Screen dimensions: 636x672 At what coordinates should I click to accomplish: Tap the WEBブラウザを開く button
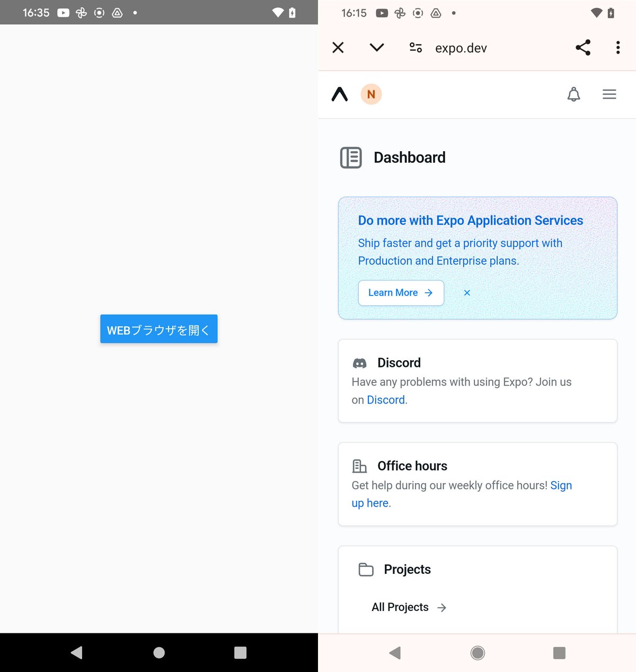[x=159, y=329]
